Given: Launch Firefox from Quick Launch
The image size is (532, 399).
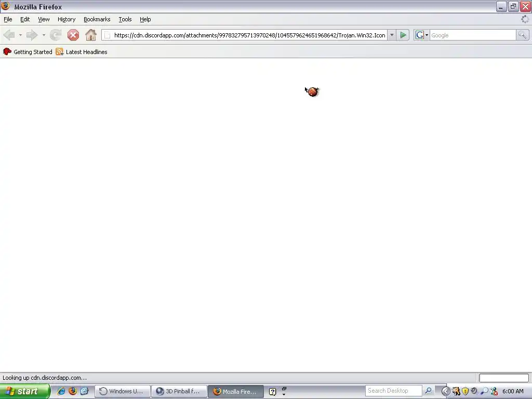Looking at the screenshot, I should click(x=73, y=391).
